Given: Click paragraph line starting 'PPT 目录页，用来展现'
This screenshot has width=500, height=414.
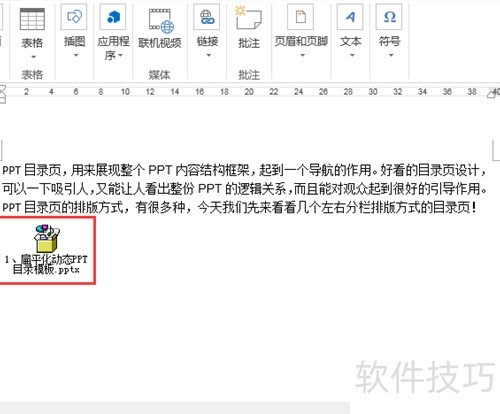Looking at the screenshot, I should point(245,170).
